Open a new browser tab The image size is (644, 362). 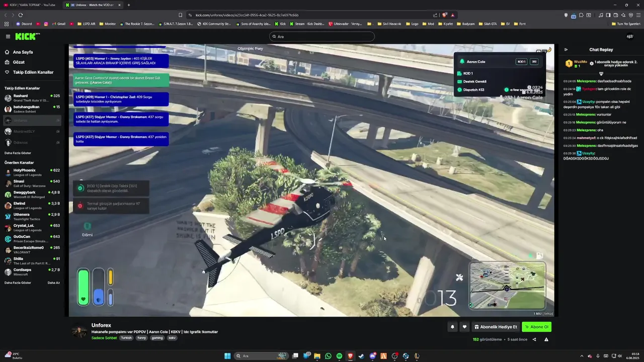coord(129,5)
